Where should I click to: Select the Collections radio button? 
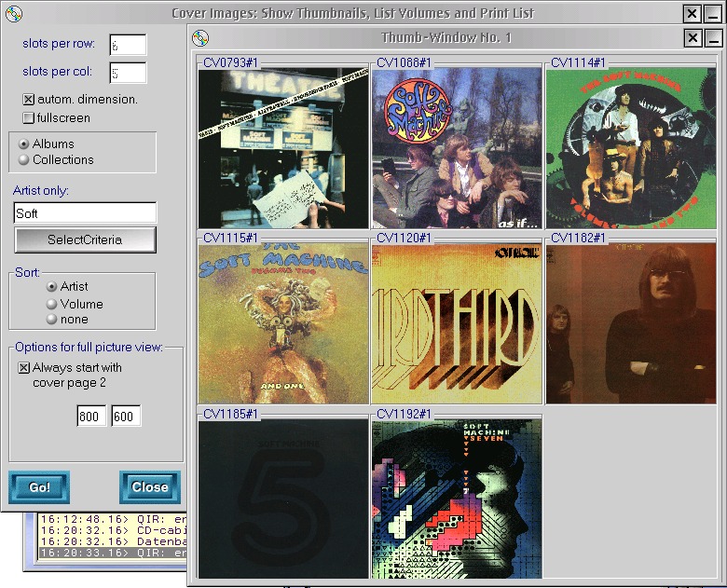(x=23, y=159)
